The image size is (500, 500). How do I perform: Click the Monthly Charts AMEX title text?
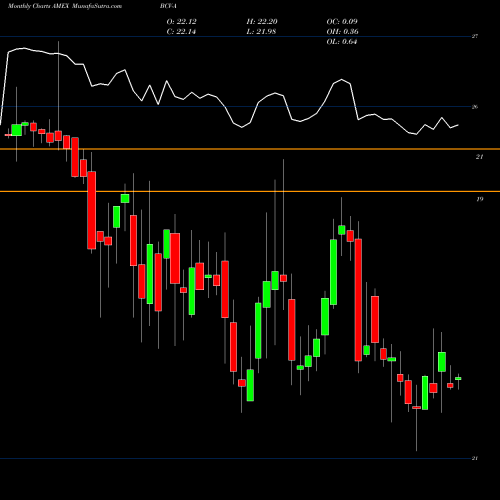[x=38, y=6]
